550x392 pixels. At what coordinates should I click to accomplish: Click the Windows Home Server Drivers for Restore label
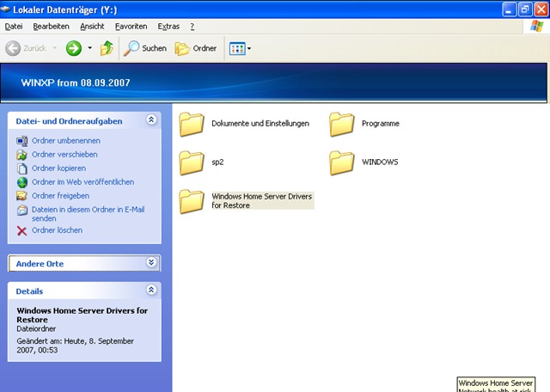(x=261, y=201)
